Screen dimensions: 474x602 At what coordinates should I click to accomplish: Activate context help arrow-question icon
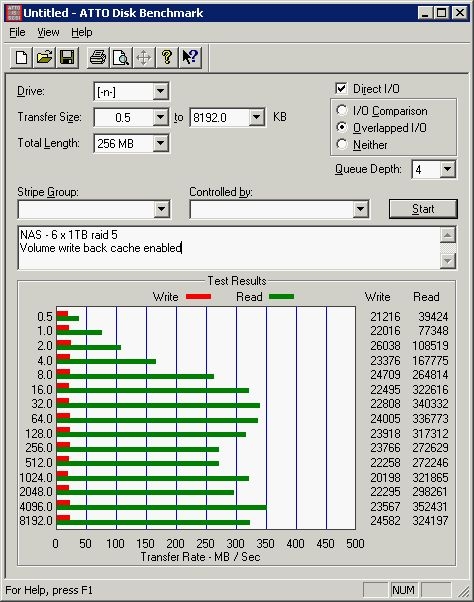tap(190, 58)
